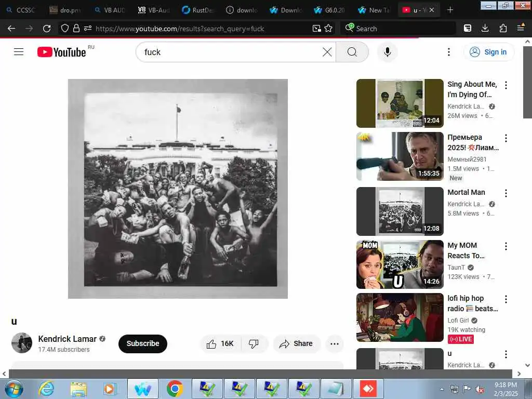Open options for 'Mortal Man' video
Viewport: 532px width, 399px height.
[506, 193]
